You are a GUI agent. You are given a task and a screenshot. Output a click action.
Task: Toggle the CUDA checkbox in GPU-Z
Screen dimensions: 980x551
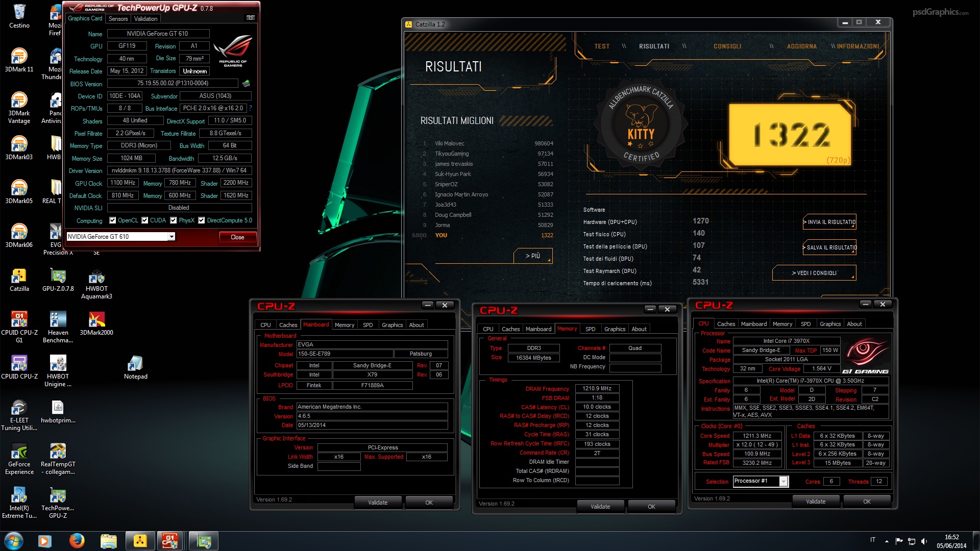(x=145, y=220)
